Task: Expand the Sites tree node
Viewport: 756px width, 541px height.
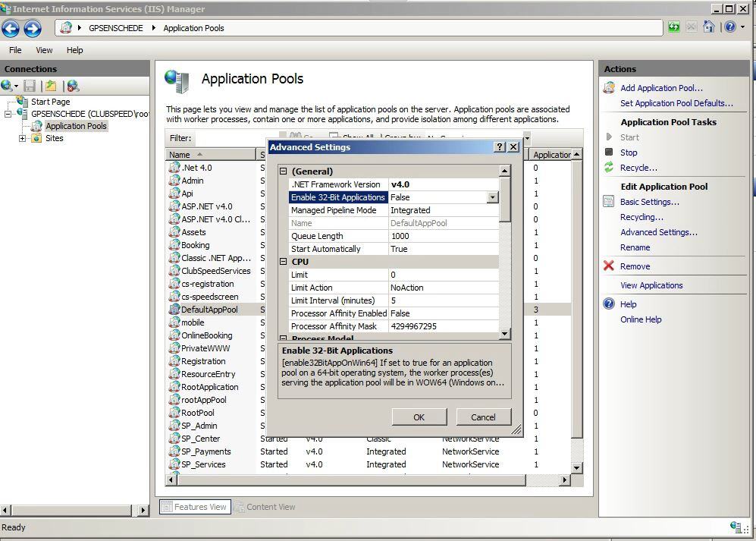Action: 22,139
